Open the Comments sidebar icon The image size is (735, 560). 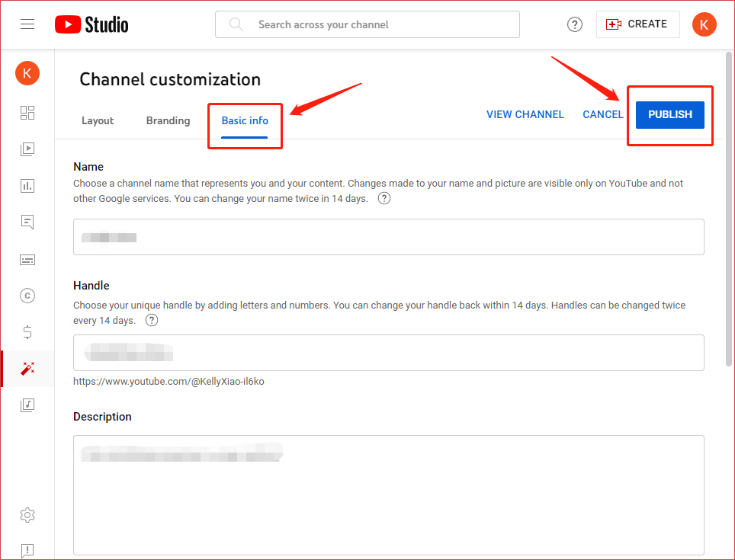tap(27, 222)
